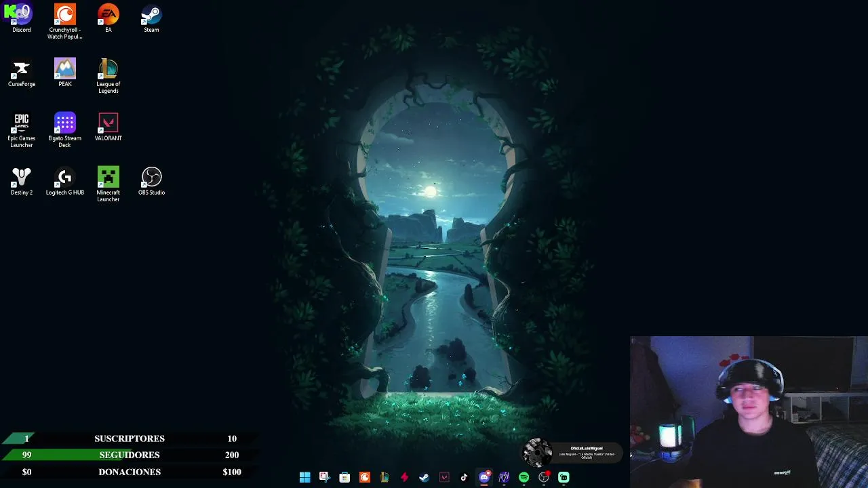
Task: Select the Crunchyroll desktop shortcut
Action: click(64, 22)
